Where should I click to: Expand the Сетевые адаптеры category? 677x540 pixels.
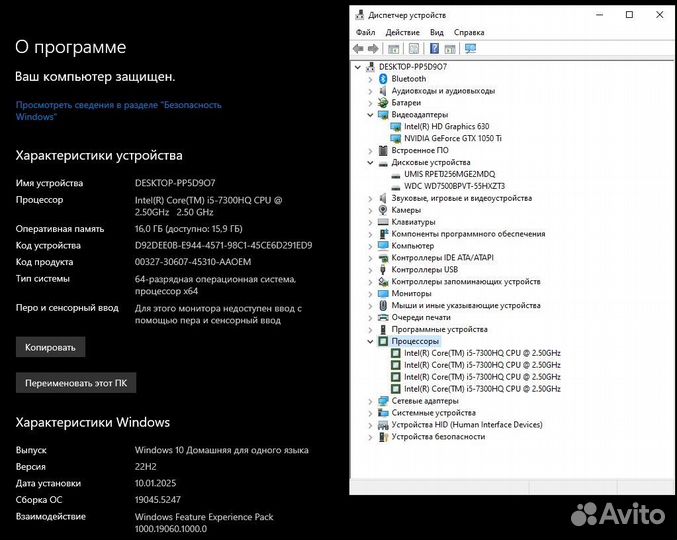click(370, 401)
